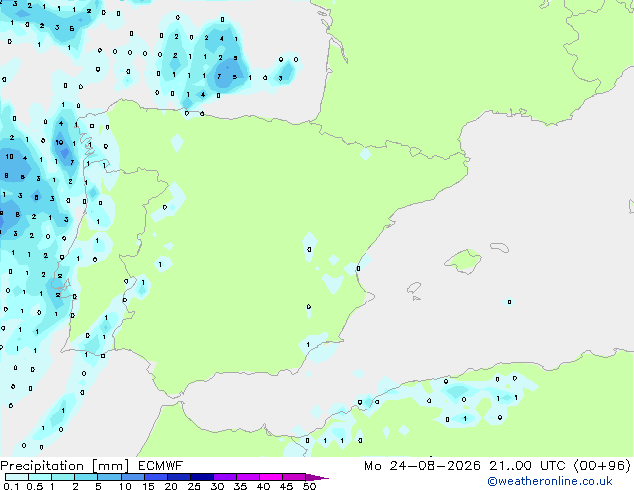Pick the 40–45 mm bright pink swatch

pos(271,477)
